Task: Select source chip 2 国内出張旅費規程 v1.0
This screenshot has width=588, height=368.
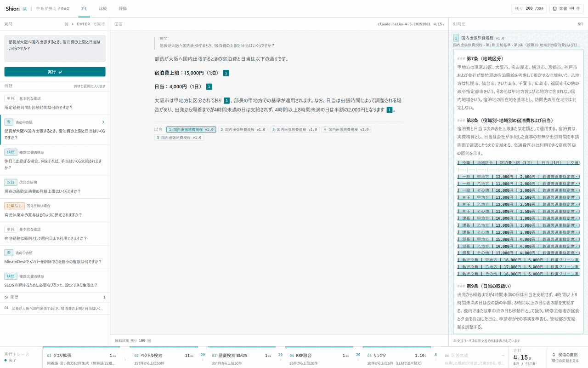Action: (x=243, y=130)
